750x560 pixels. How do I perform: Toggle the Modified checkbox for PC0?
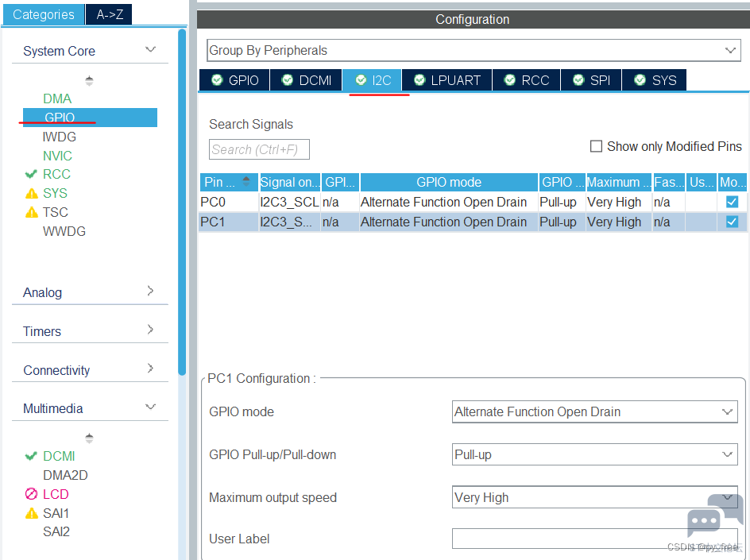pyautogui.click(x=732, y=202)
